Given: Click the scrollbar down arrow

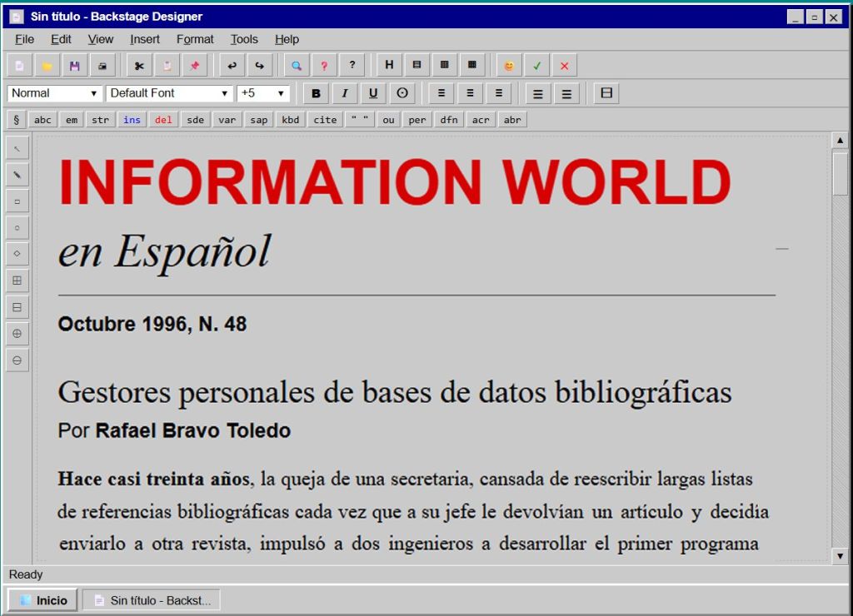Looking at the screenshot, I should tap(840, 556).
